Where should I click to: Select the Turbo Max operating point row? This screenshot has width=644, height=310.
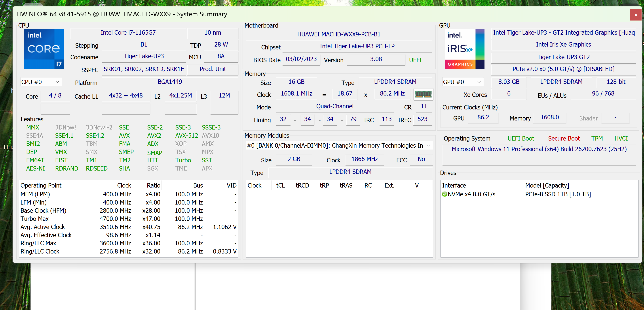128,219
